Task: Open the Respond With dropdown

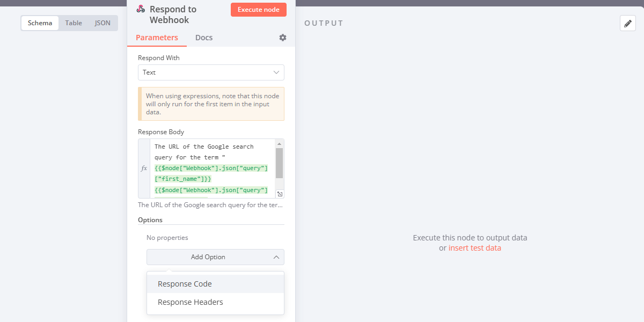Action: point(211,72)
